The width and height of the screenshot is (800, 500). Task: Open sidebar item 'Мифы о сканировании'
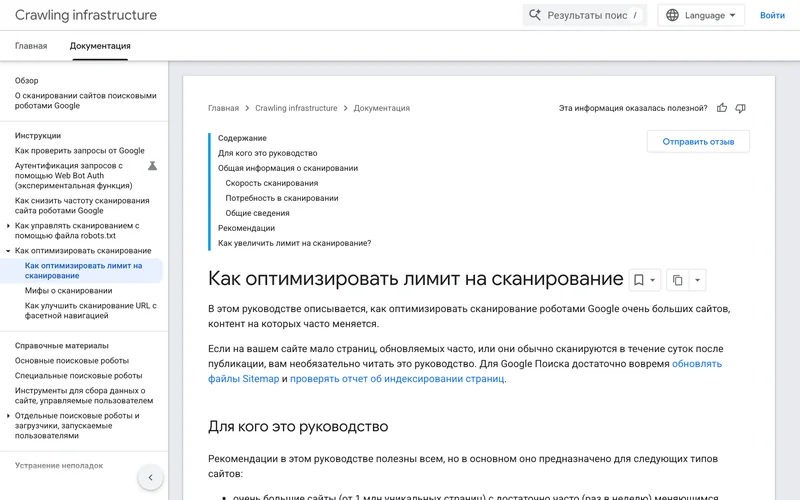coord(68,291)
